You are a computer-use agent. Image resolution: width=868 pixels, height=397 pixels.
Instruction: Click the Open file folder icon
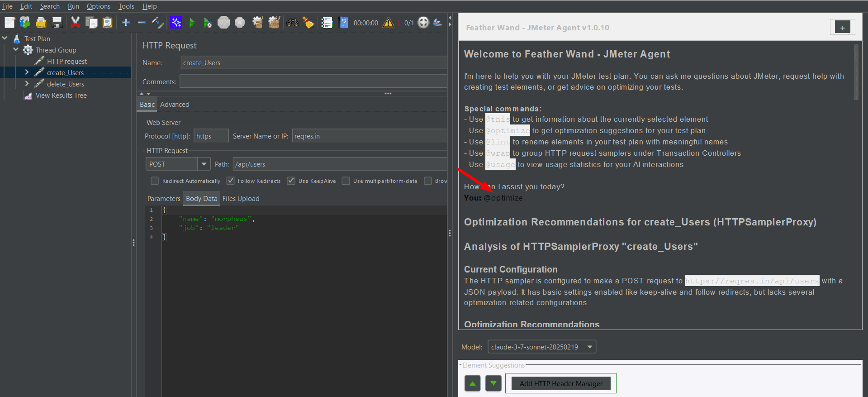pos(41,22)
